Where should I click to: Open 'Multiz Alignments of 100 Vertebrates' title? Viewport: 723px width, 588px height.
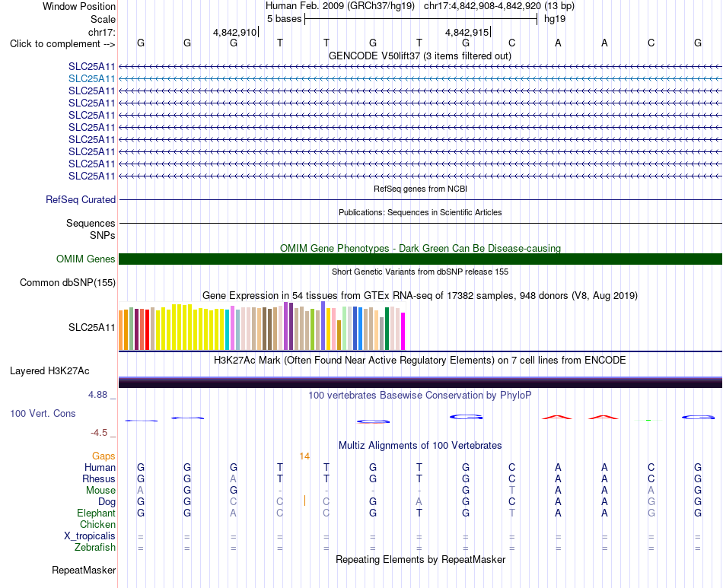[420, 446]
